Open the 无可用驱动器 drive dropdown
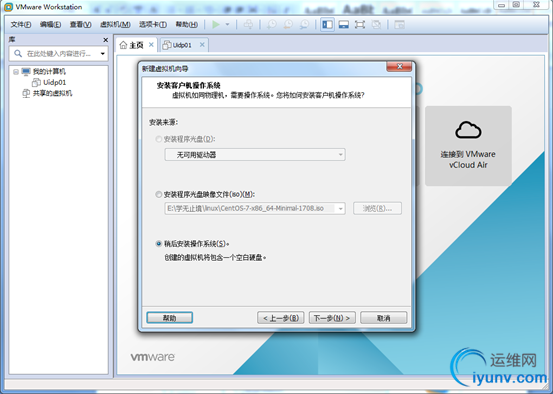 coord(255,154)
